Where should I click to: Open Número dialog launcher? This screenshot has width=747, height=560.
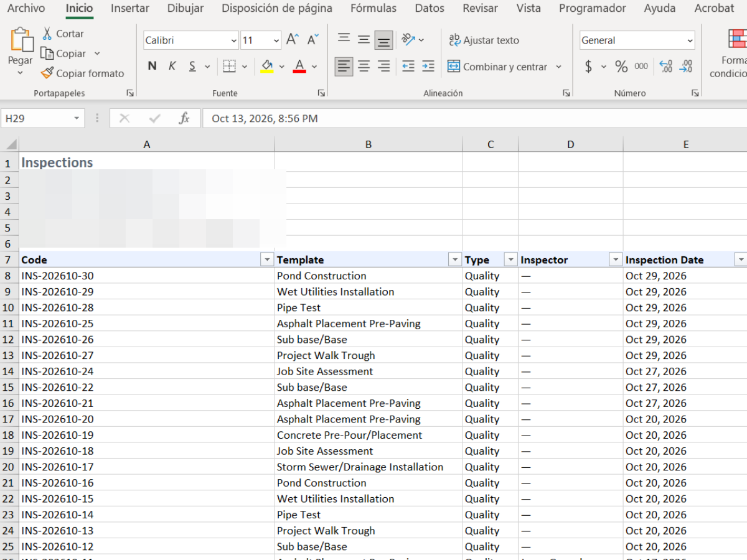pyautogui.click(x=695, y=93)
